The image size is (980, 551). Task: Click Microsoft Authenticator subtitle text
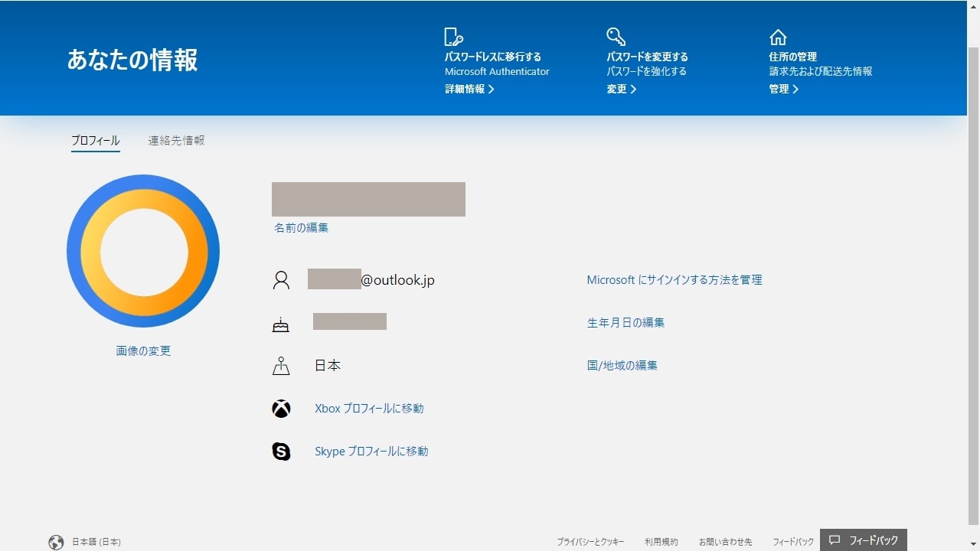(497, 71)
